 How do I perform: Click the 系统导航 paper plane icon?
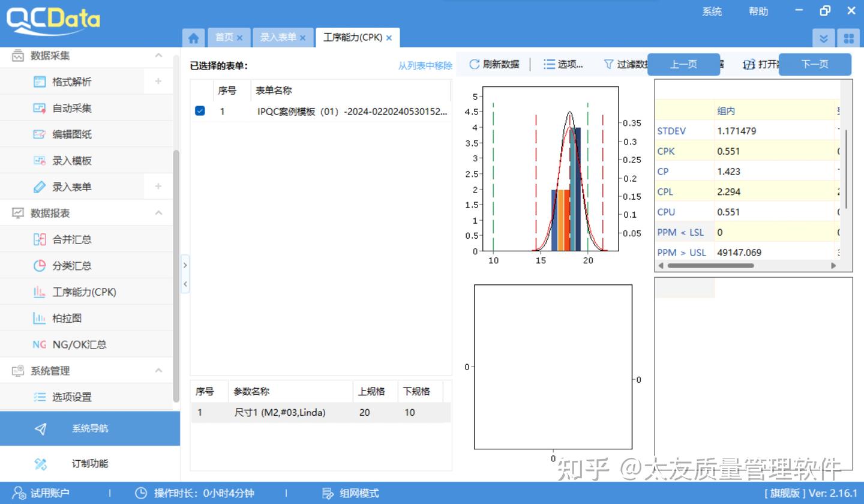click(x=41, y=428)
